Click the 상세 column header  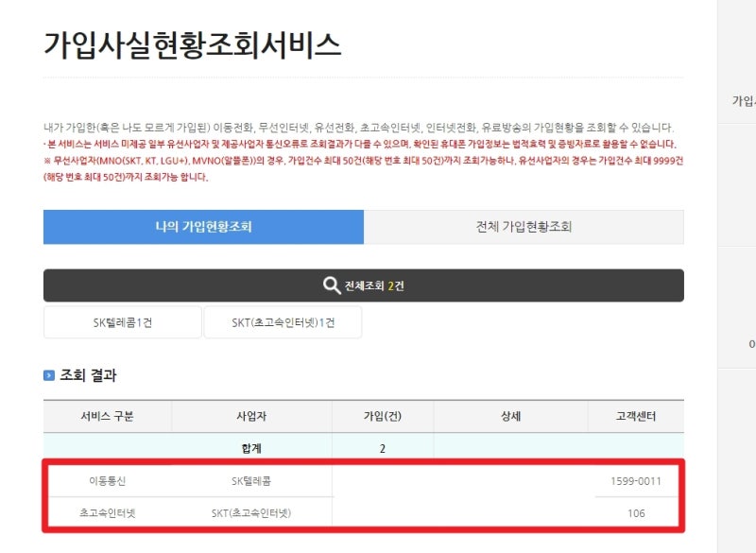[511, 416]
